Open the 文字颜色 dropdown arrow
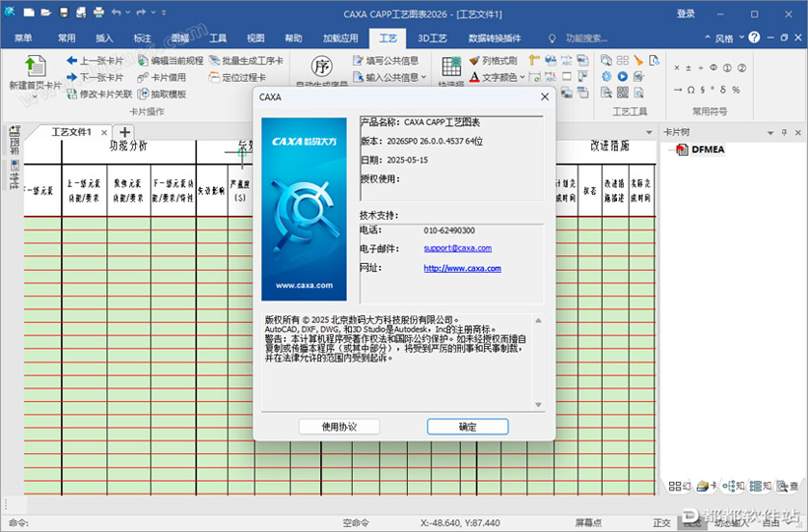The width and height of the screenshot is (808, 532). (522, 77)
